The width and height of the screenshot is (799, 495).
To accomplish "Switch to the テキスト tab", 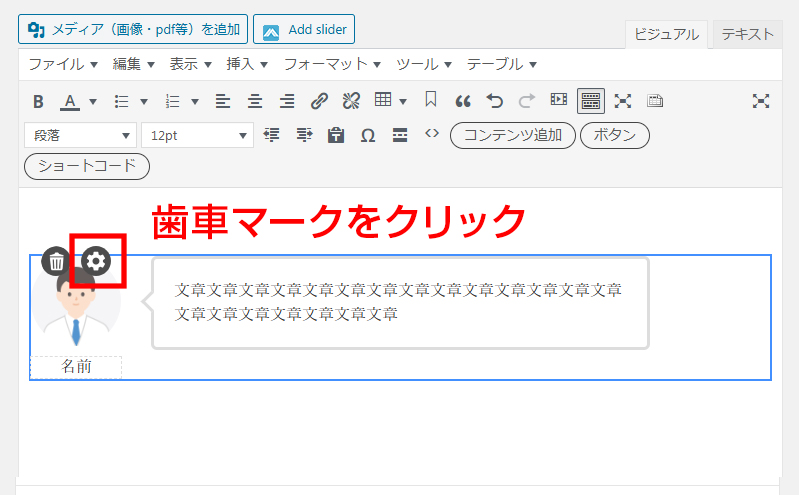I will 747,34.
